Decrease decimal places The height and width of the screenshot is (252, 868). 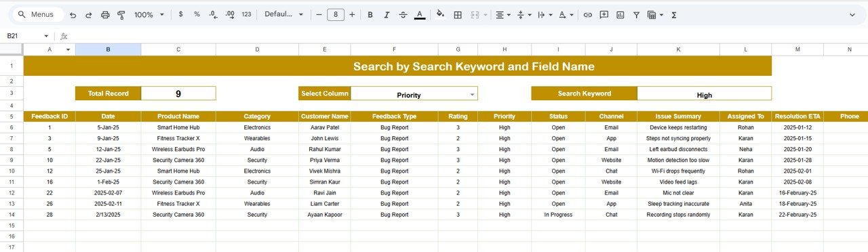click(213, 14)
